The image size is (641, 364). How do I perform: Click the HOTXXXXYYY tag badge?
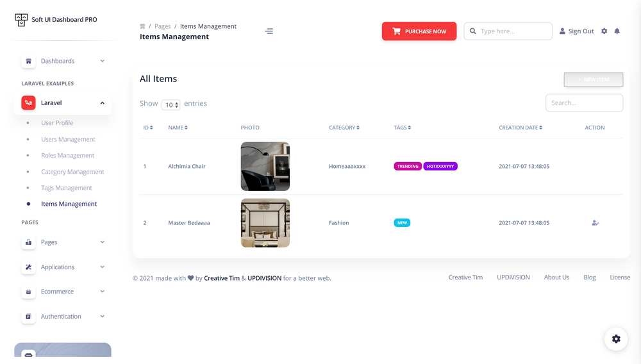point(440,166)
